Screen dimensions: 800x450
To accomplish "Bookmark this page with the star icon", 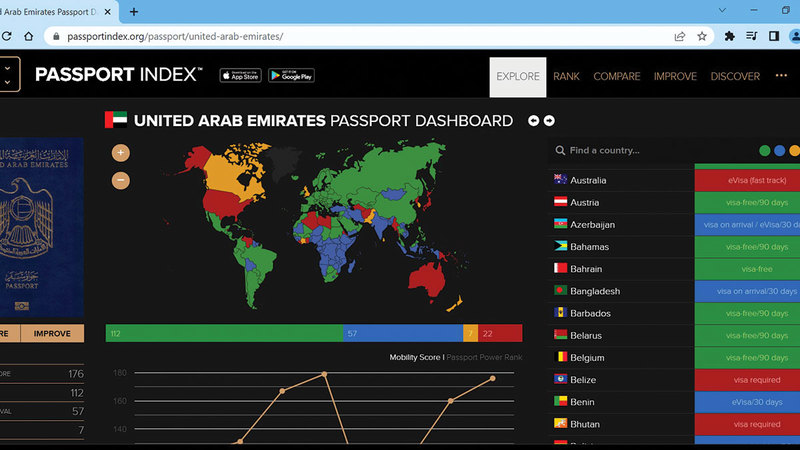I will coord(702,36).
